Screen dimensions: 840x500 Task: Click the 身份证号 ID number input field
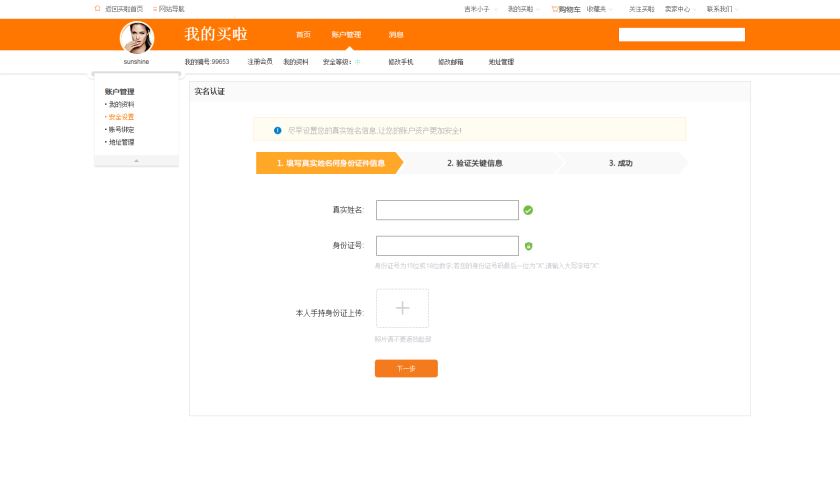[x=447, y=245]
